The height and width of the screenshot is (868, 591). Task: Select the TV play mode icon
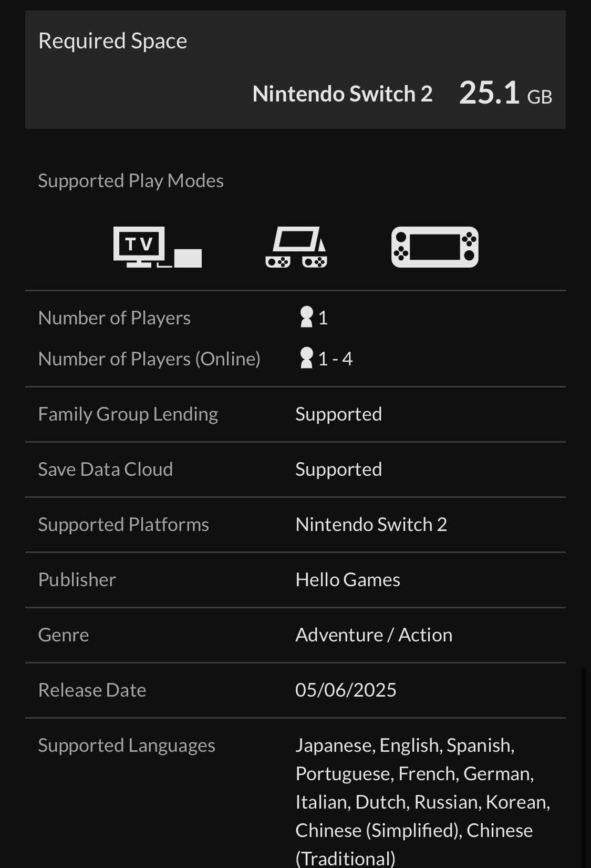(x=158, y=247)
